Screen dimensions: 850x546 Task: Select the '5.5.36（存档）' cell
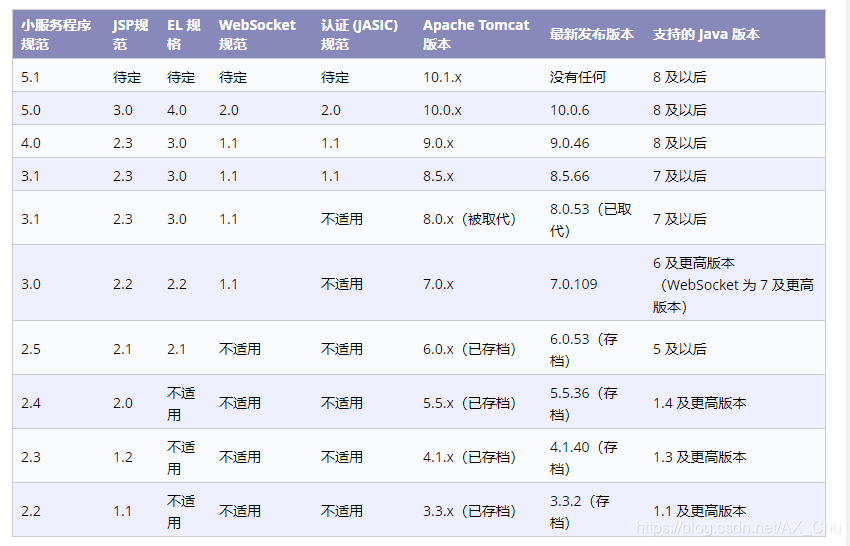(x=583, y=404)
